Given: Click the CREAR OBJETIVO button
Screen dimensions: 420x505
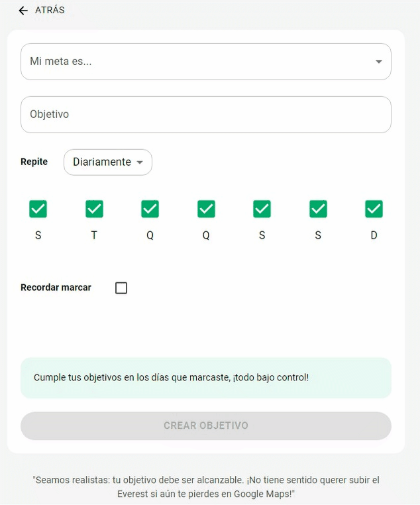Looking at the screenshot, I should tap(206, 425).
